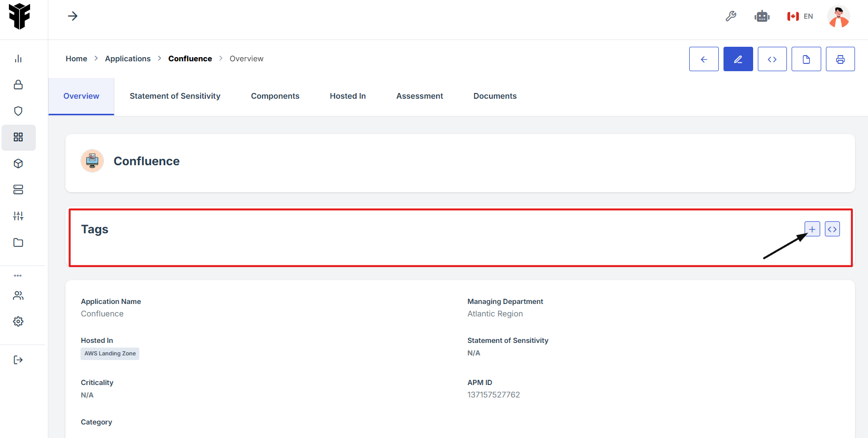Expand the sidebar with arrow toggle
The width and height of the screenshot is (868, 438).
tap(73, 16)
